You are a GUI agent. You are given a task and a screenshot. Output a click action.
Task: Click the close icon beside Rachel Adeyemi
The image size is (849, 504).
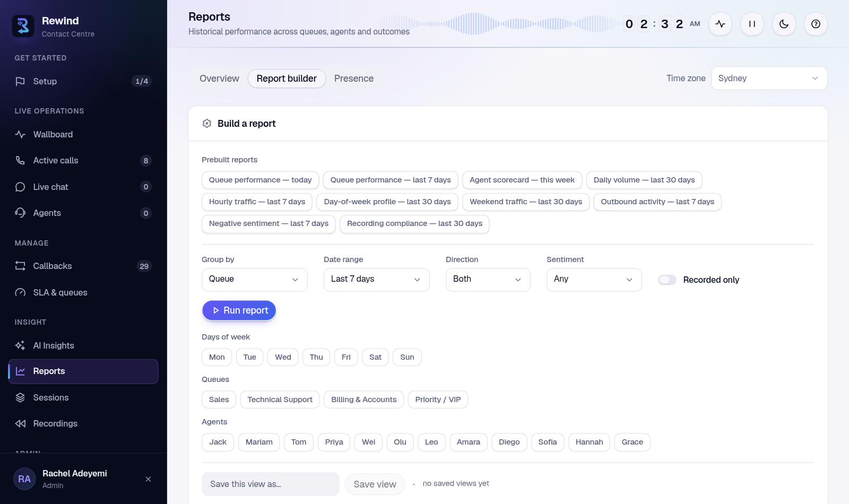pyautogui.click(x=148, y=479)
